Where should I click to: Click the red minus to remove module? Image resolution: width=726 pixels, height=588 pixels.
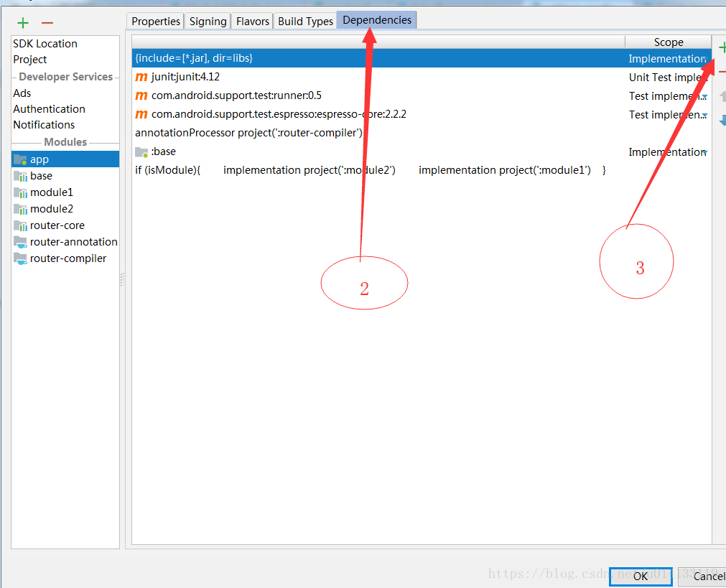click(x=47, y=23)
